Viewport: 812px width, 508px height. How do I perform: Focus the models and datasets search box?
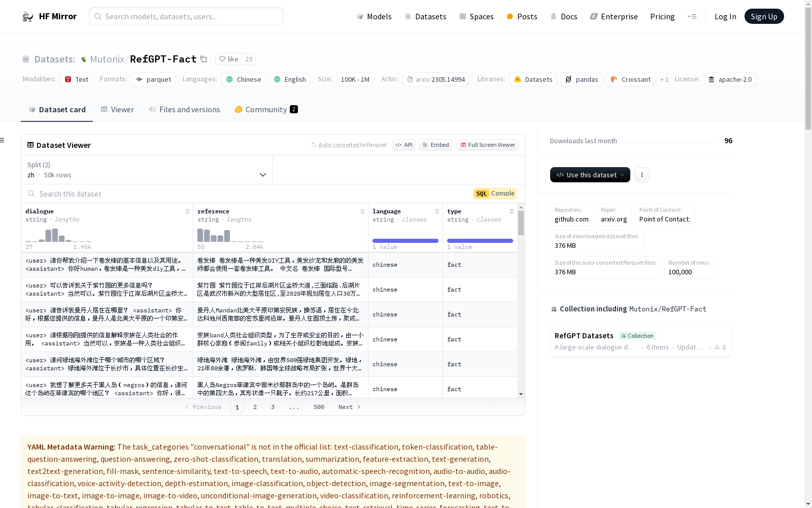186,16
